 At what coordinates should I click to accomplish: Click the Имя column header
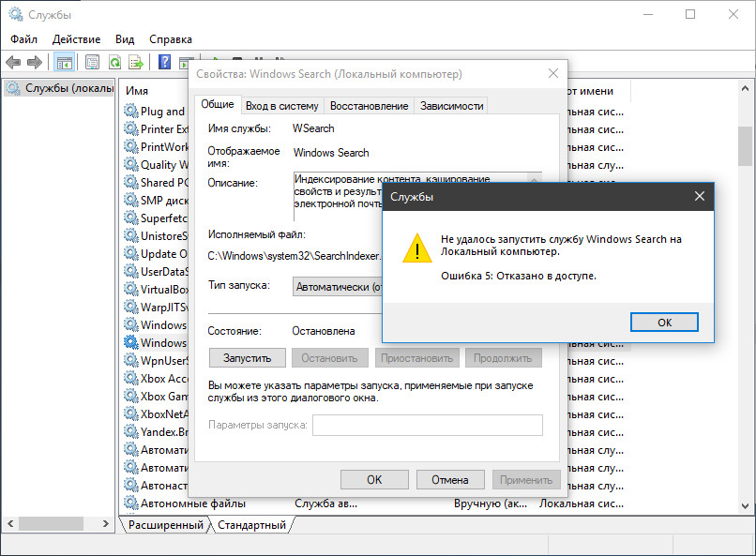(137, 91)
